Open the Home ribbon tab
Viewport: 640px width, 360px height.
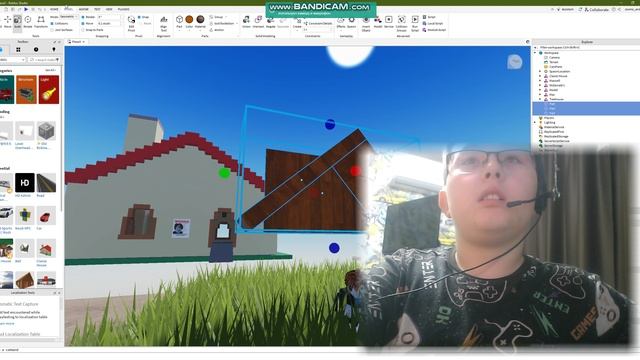click(54, 9)
